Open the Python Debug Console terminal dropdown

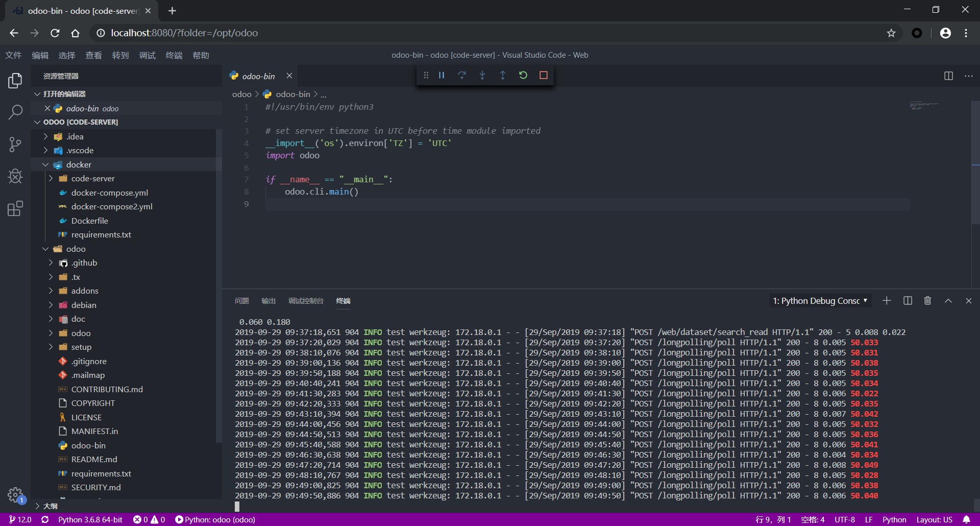[x=820, y=301]
